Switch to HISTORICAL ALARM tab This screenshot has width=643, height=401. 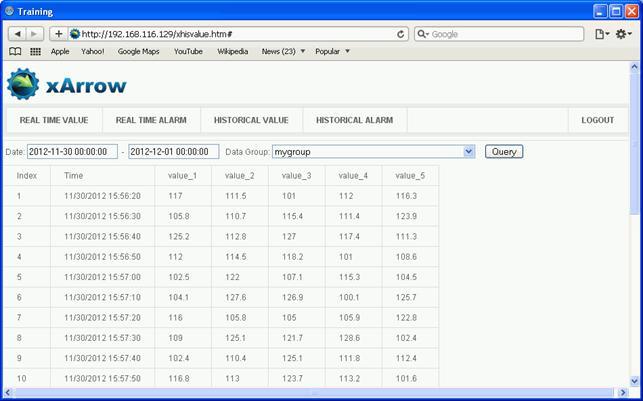tap(355, 120)
